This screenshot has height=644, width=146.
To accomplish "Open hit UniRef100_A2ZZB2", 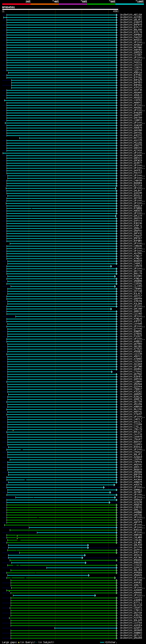I will (131, 17).
